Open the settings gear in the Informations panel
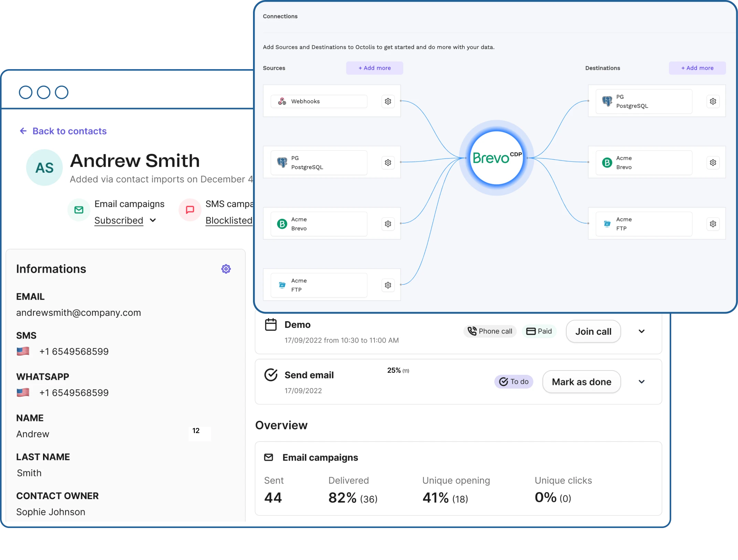Viewport: 738px width, 560px height. click(x=226, y=269)
